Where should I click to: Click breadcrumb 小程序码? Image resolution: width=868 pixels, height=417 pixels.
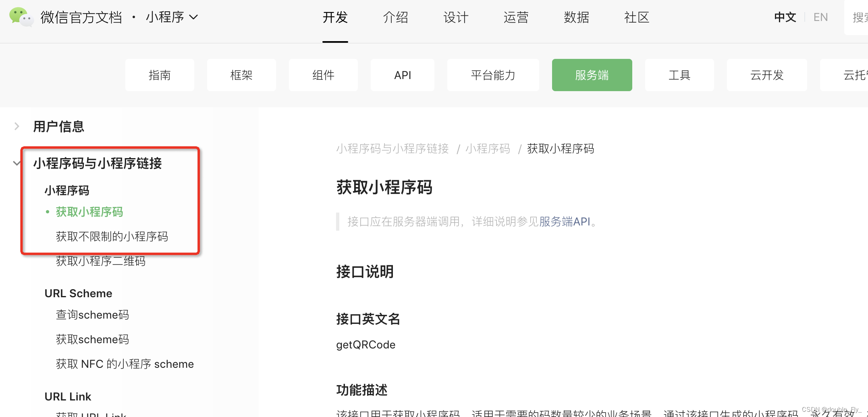coord(488,149)
